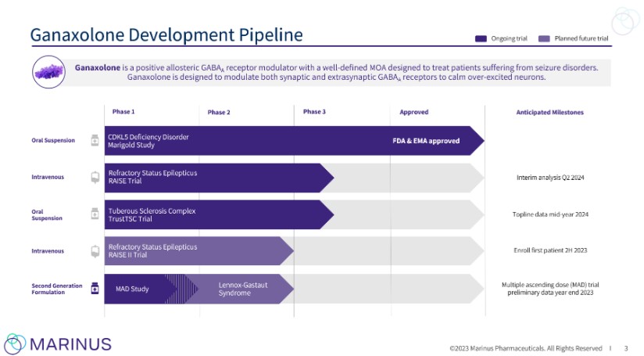Screen dimensions: 644x356
Task: Click the light purple Planned future trial swatch
Action: coord(544,38)
